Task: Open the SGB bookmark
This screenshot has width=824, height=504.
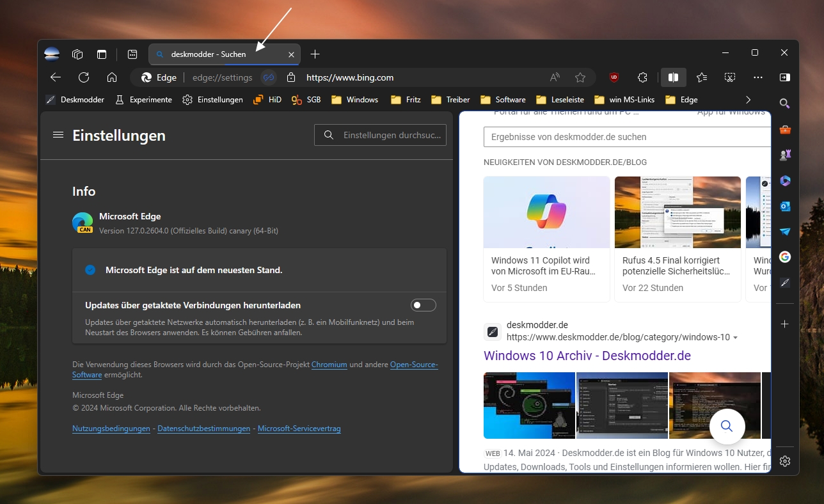Action: [306, 100]
